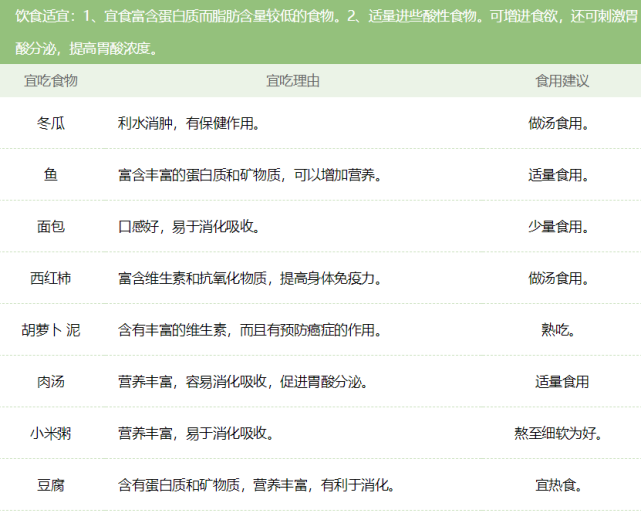Click the 宜热食 suggestion cell
Image resolution: width=641 pixels, height=513 pixels.
coord(558,485)
